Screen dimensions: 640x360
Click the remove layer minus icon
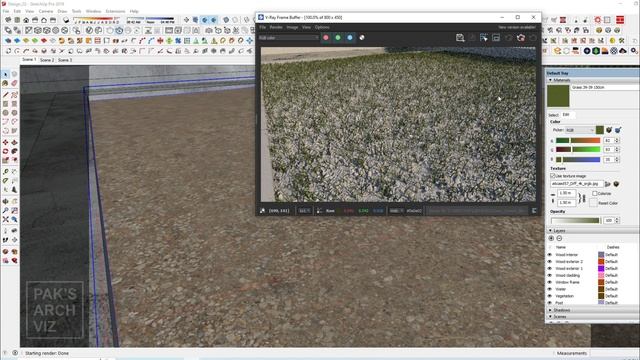coord(559,238)
